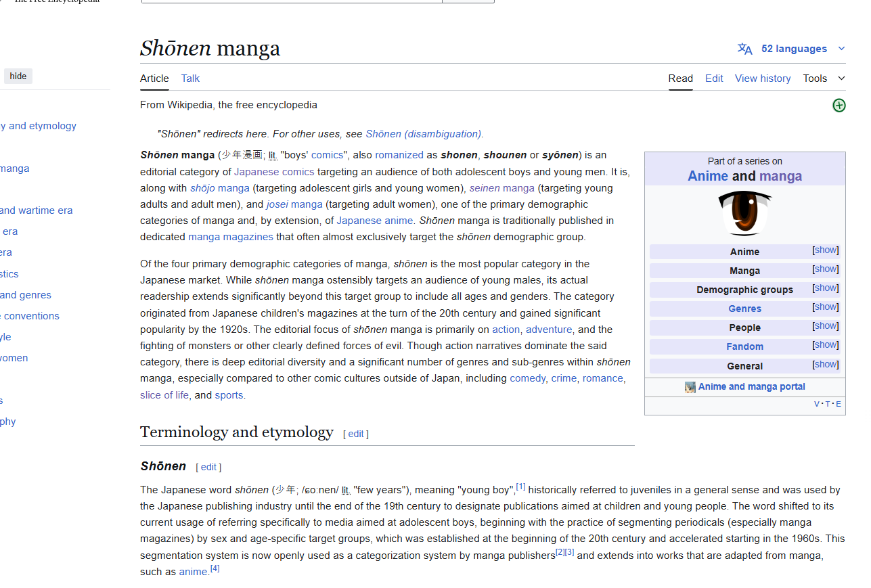Click the Anime and manga portal icon
The width and height of the screenshot is (871, 588).
(690, 387)
